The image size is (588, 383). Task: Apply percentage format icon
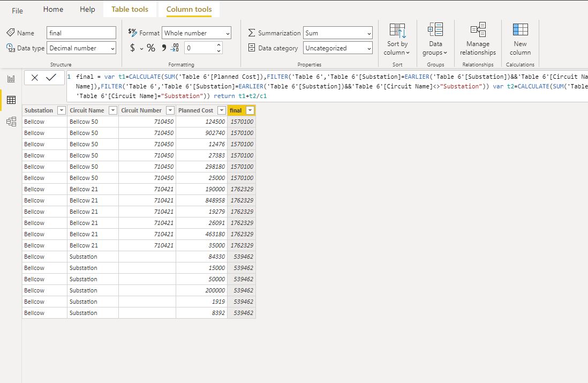(x=151, y=48)
